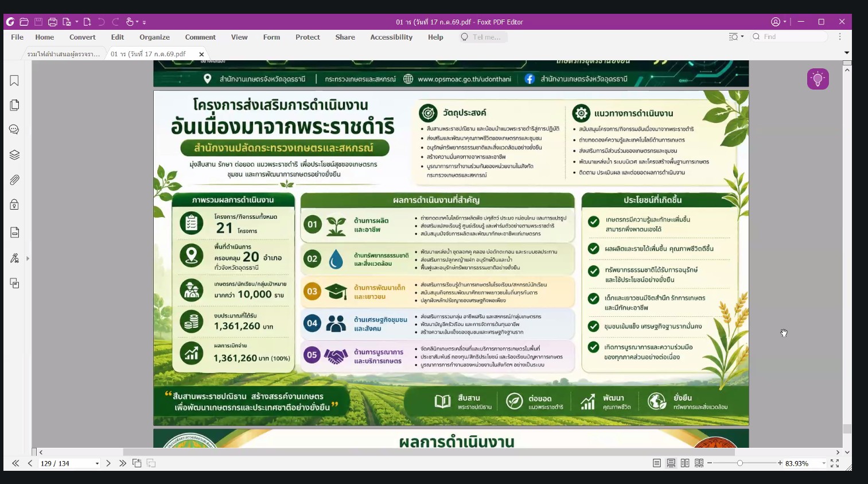This screenshot has width=868, height=484.
Task: Open the Form ribbon tab
Action: [272, 37]
